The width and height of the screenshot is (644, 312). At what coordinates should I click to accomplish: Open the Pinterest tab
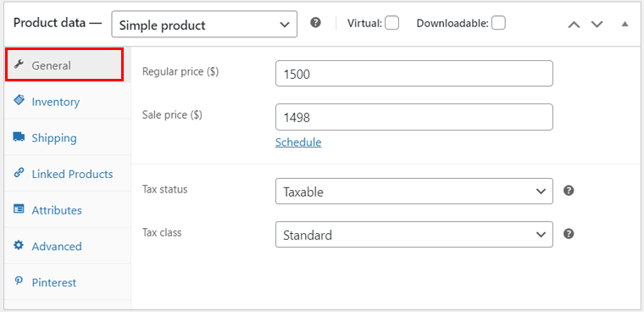(x=68, y=282)
